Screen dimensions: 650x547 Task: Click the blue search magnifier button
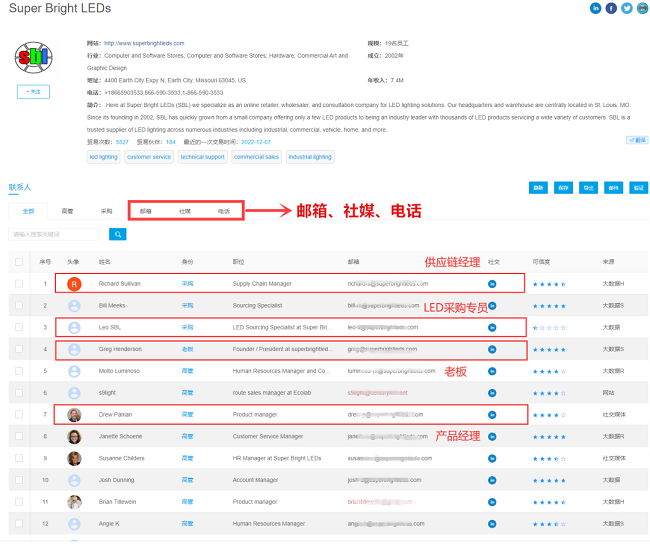(118, 235)
